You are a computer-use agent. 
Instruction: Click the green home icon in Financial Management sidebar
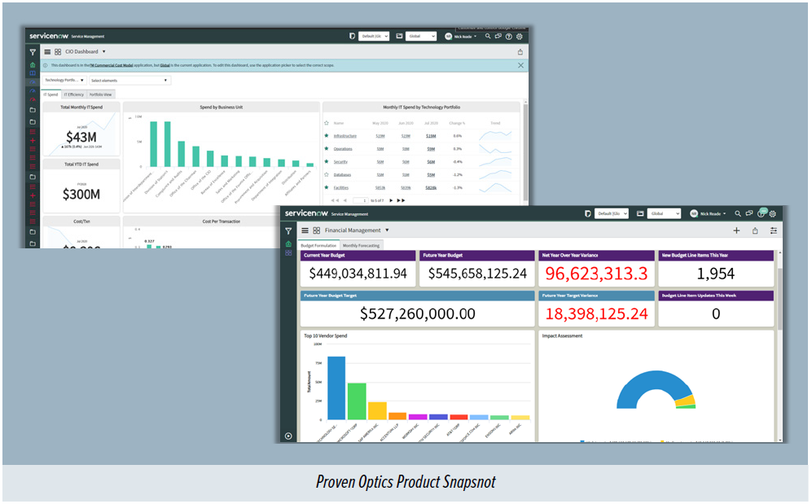288,243
